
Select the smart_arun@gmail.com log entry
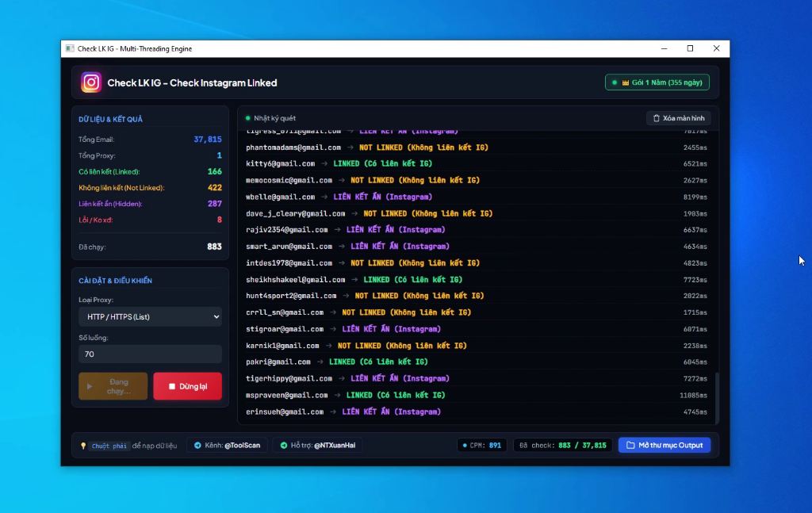[477, 247]
